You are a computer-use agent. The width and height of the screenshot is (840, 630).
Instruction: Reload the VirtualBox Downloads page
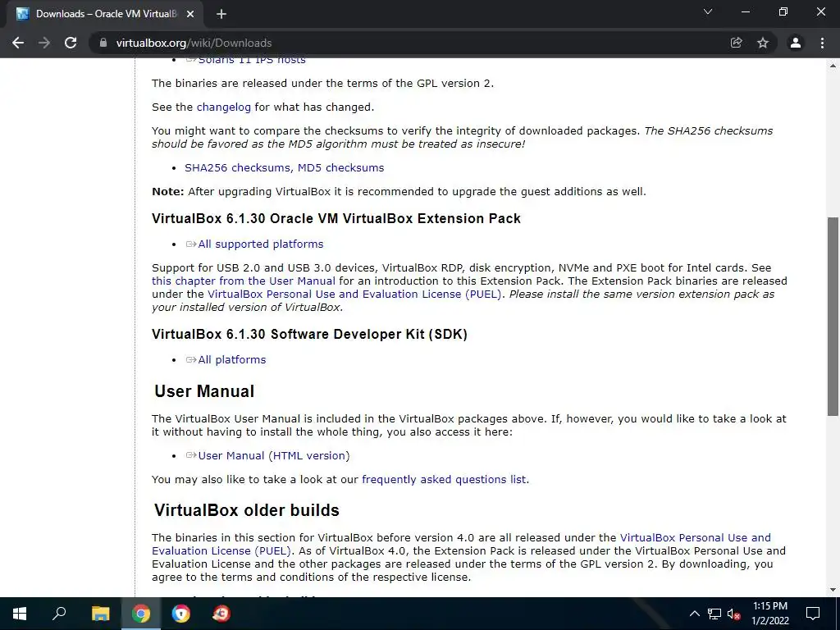[71, 43]
